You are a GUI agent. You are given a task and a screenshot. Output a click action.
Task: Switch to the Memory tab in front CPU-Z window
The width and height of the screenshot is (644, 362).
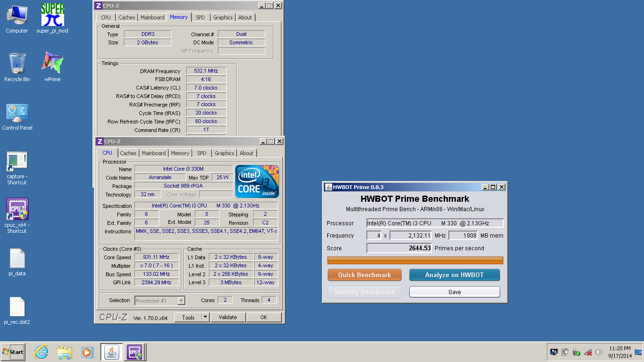tap(180, 153)
